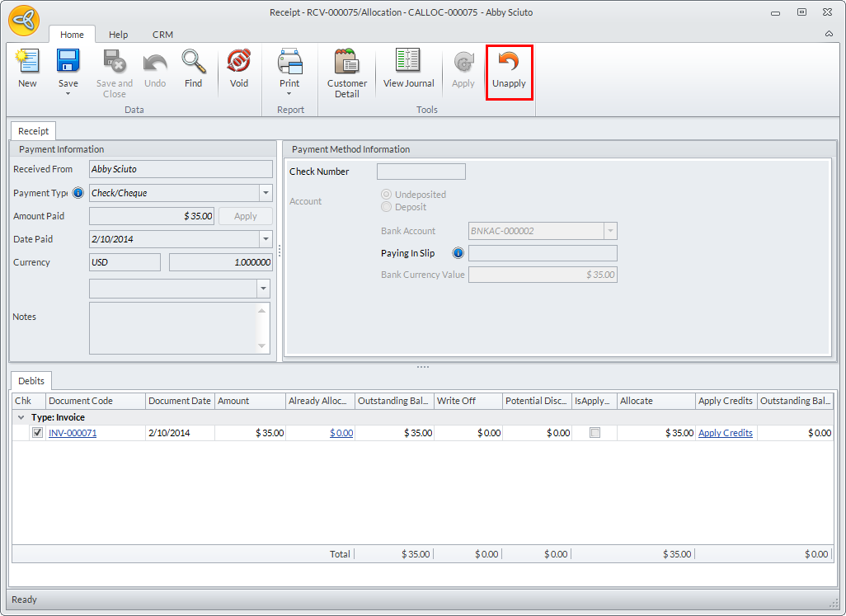Switch to the CRM ribbon tab
The width and height of the screenshot is (846, 616).
[162, 35]
